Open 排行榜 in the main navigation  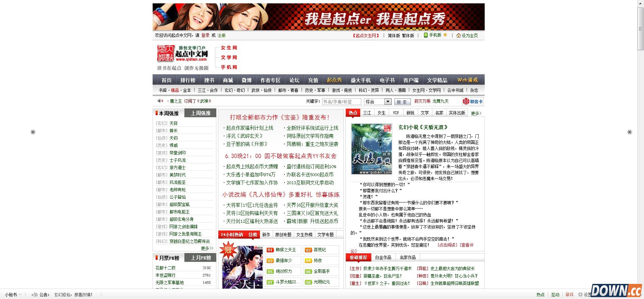point(187,80)
